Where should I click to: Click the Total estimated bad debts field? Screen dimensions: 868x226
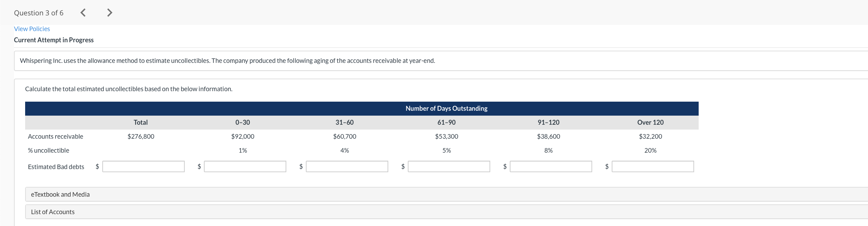144,167
